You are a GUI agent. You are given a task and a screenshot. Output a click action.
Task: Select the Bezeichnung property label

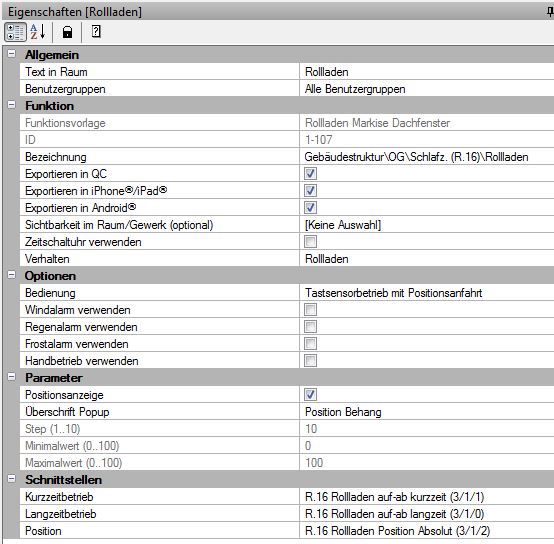[x=56, y=156]
